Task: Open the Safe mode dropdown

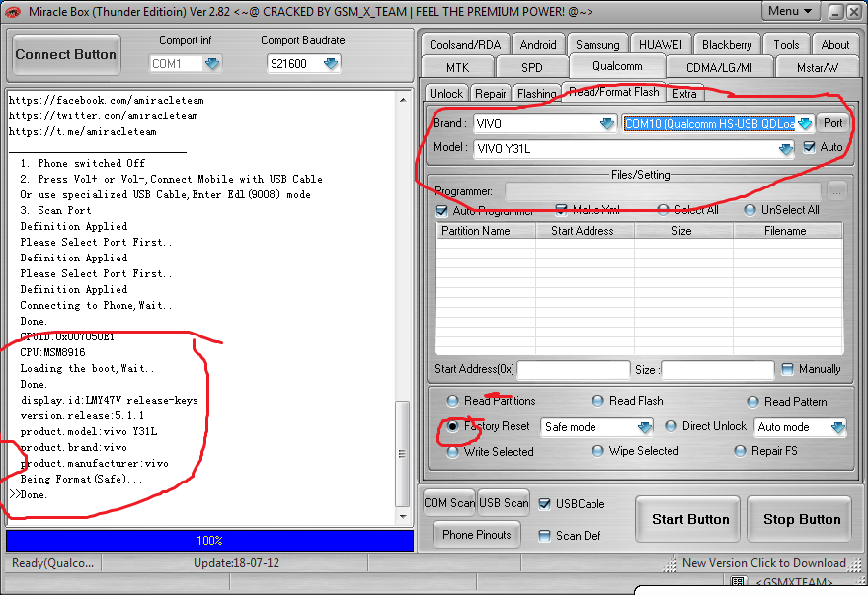Action: [644, 427]
